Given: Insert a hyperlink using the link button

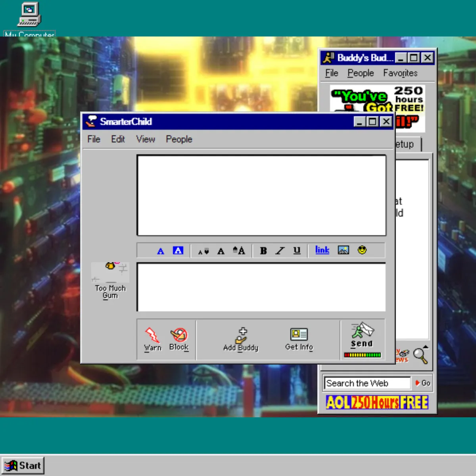Looking at the screenshot, I should coord(322,250).
